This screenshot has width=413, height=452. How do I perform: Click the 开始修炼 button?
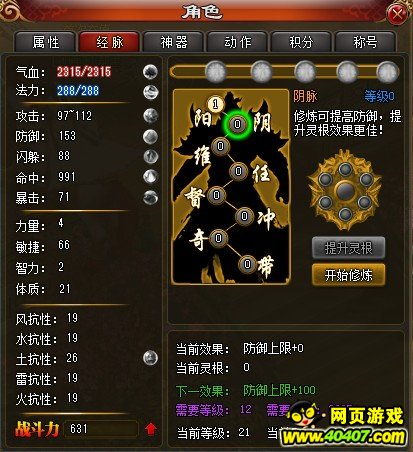[x=348, y=275]
